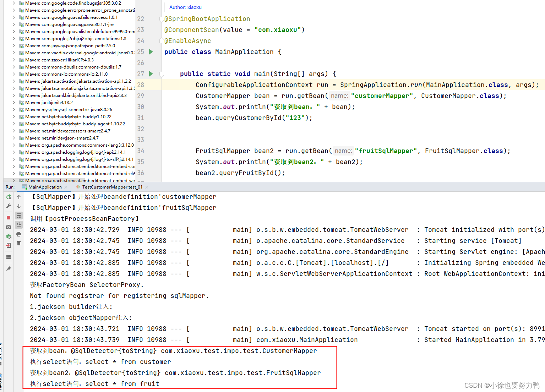Print console output with the printer icon

pyautogui.click(x=19, y=234)
